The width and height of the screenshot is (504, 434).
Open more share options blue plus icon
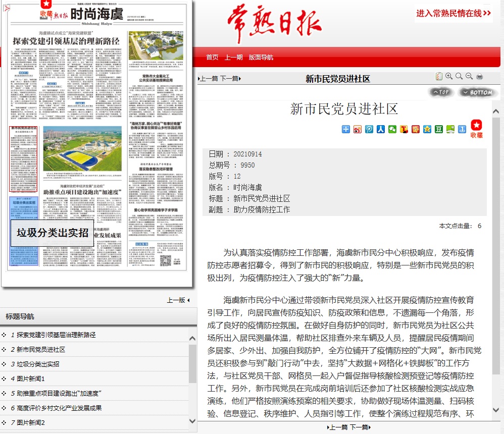[346, 129]
